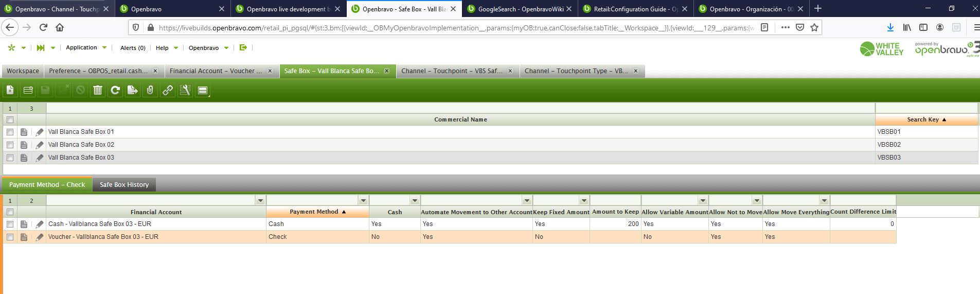Click the Commercial Name filter input field
The height and width of the screenshot is (294, 980).
[x=460, y=108]
